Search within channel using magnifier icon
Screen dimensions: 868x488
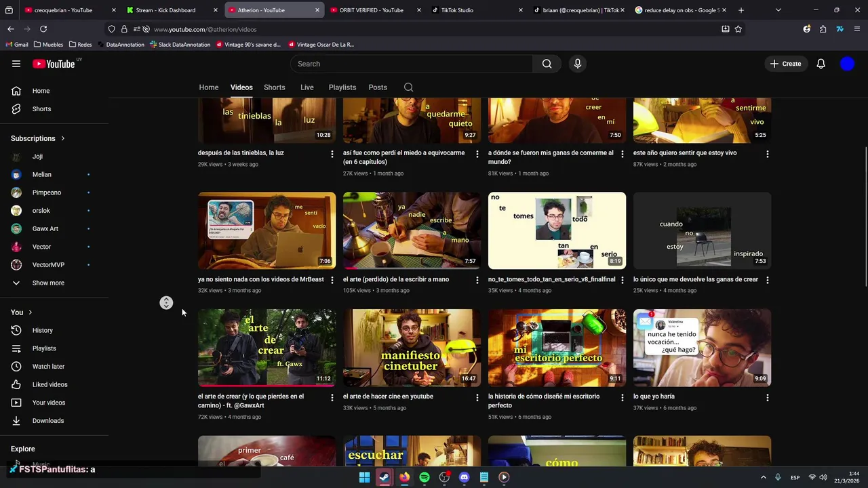click(x=408, y=87)
